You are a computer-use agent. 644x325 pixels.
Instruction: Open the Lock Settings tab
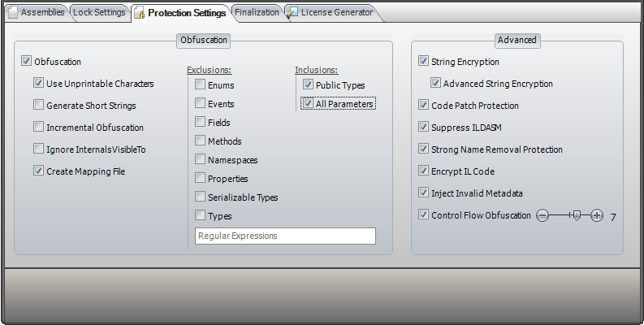[99, 12]
